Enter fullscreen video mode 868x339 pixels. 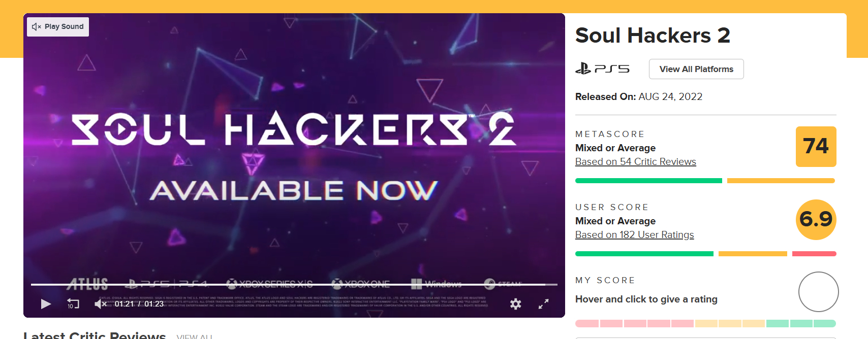coord(543,304)
